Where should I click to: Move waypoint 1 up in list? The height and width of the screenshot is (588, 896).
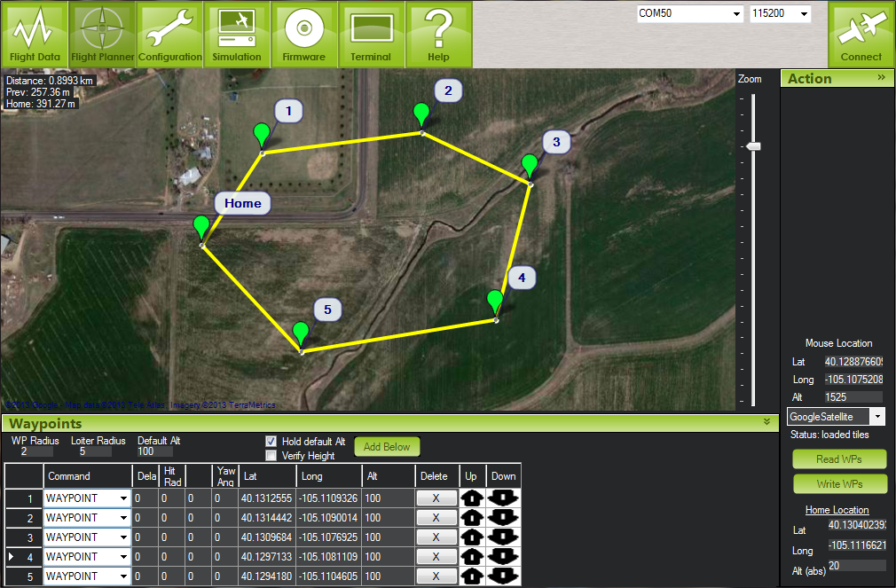click(x=471, y=498)
